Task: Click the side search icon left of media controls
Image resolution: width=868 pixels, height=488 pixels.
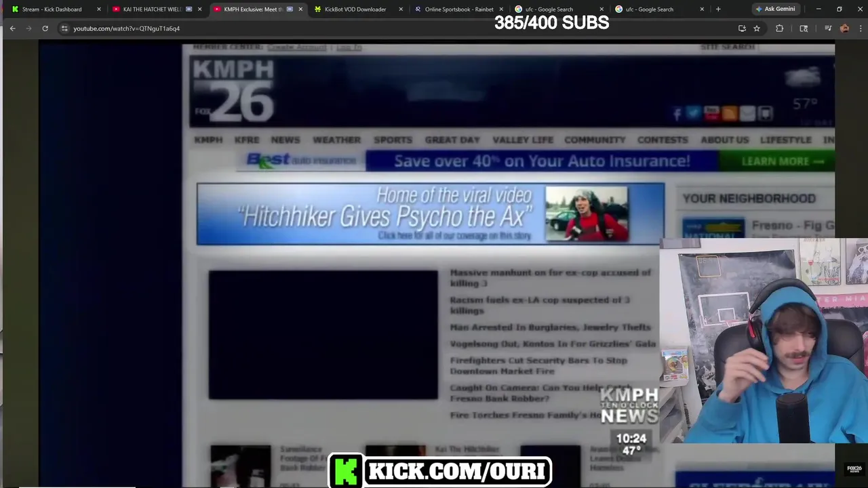Action: point(804,28)
